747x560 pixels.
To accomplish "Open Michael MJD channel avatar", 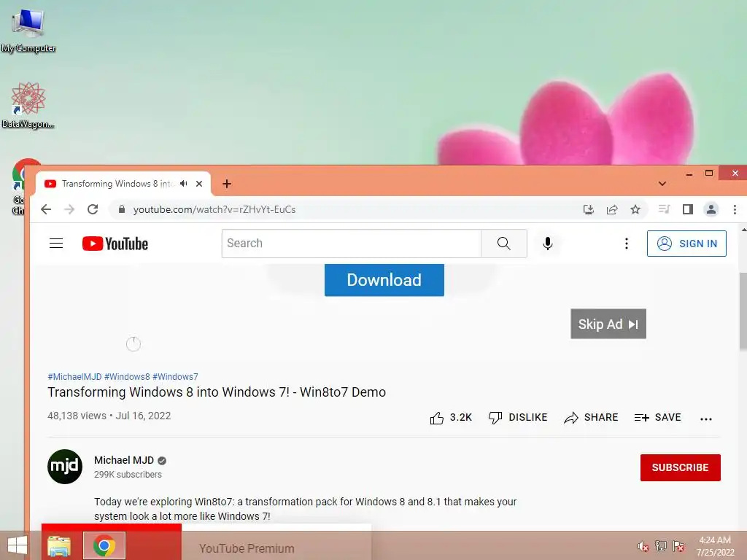I will (65, 467).
